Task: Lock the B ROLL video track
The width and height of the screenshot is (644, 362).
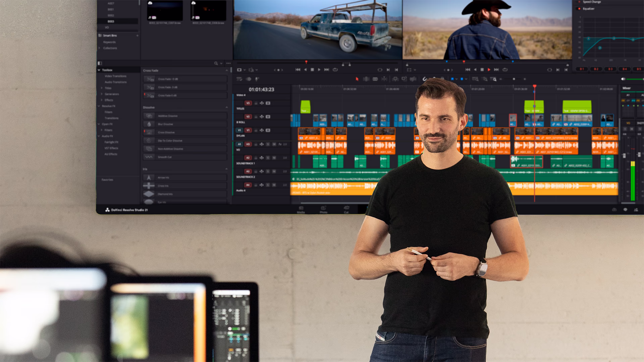Action: point(256,117)
